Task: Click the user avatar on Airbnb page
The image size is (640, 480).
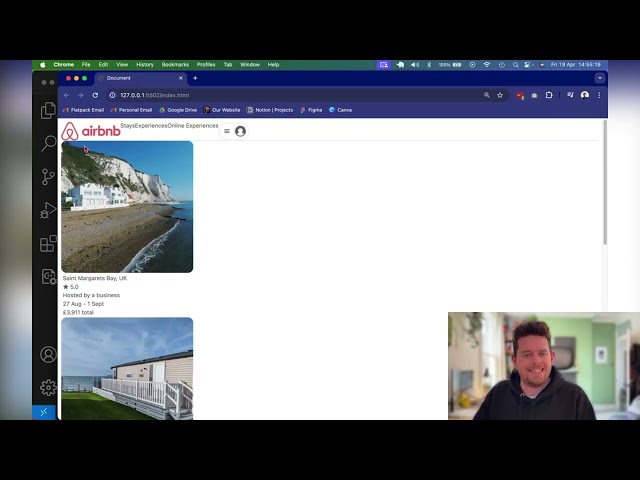Action: (x=240, y=131)
